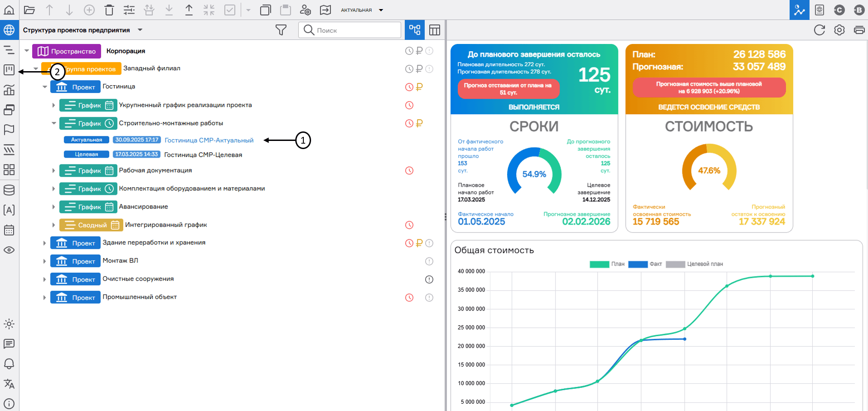
Task: Switch to tree structure view
Action: tap(414, 30)
